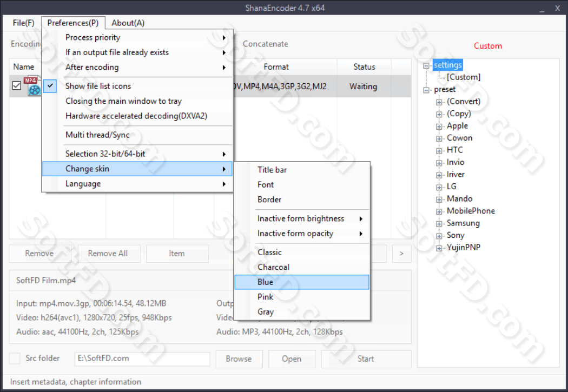
Task: Open Selection 32-bit/64-bit submenu
Action: coord(137,154)
